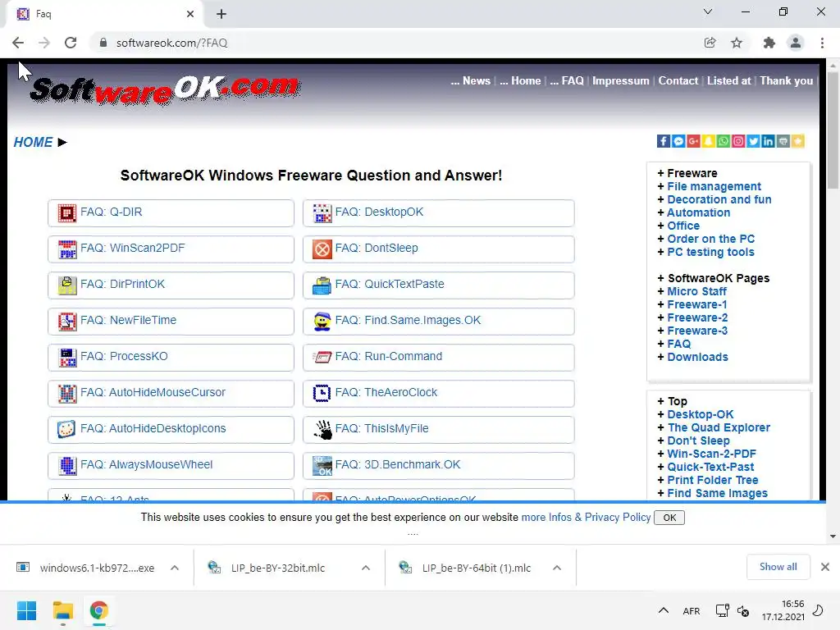Screen dimensions: 840x630
Task: Open FAQ: TheAeroClock entry
Action: [438, 393]
